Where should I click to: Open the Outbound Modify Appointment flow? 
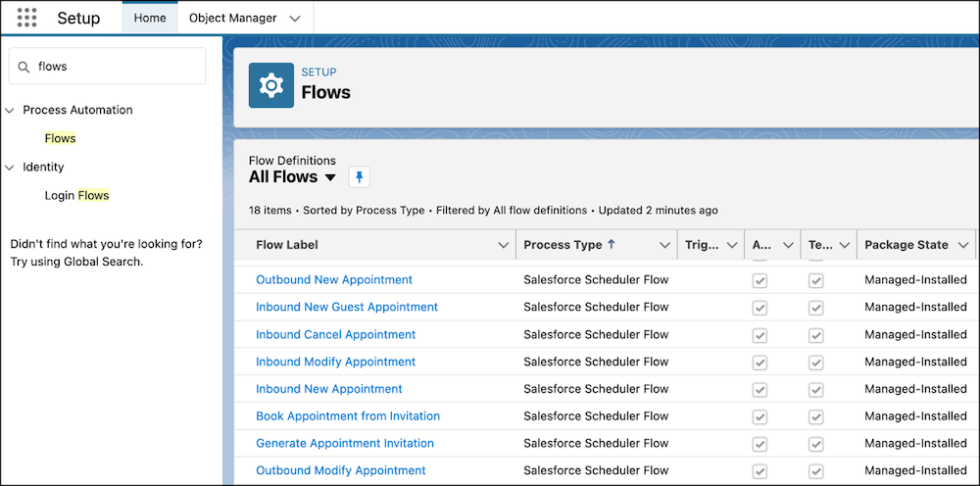coord(341,470)
